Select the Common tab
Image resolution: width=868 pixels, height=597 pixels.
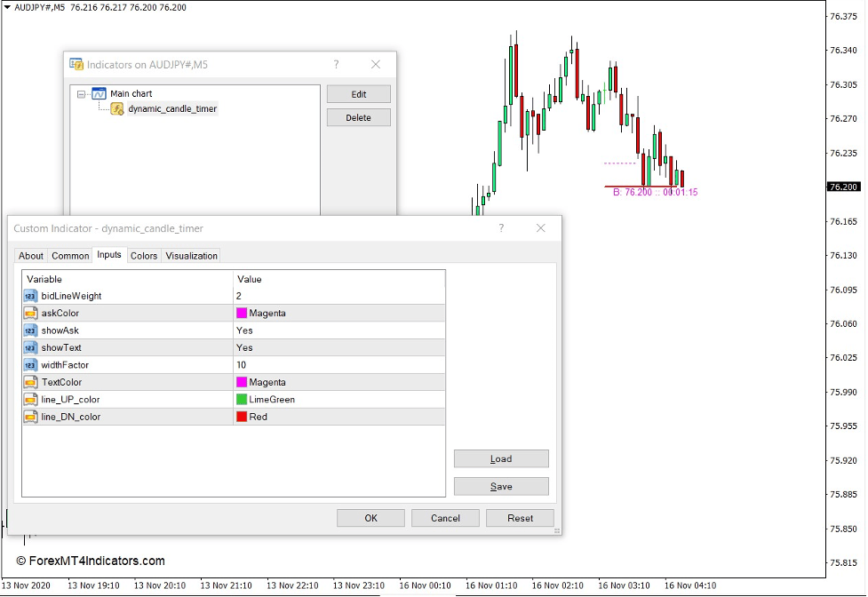(x=69, y=256)
